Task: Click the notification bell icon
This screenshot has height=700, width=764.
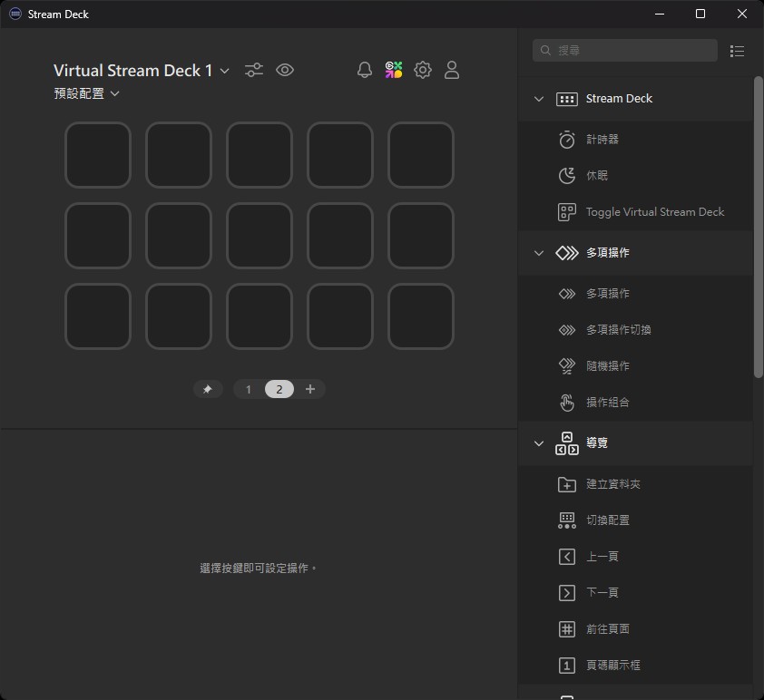Action: (x=365, y=70)
